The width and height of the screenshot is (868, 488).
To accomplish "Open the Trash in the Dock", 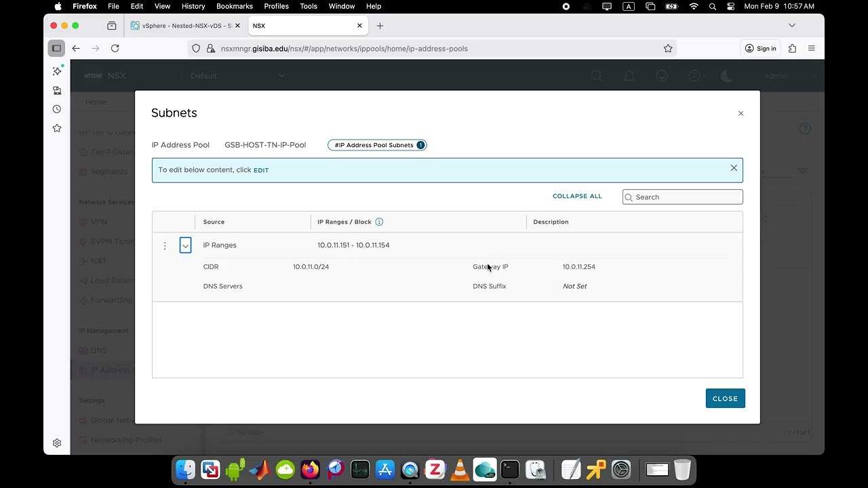I will pyautogui.click(x=683, y=469).
